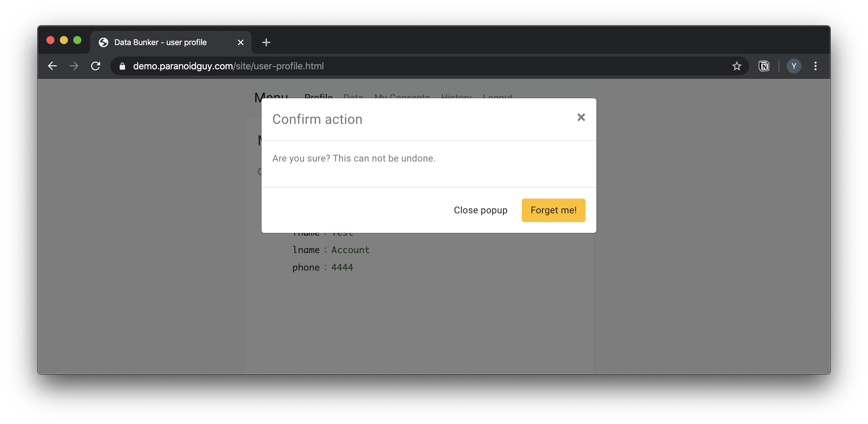Reload the page with the refresh icon
Image resolution: width=868 pixels, height=424 pixels.
[x=96, y=66]
